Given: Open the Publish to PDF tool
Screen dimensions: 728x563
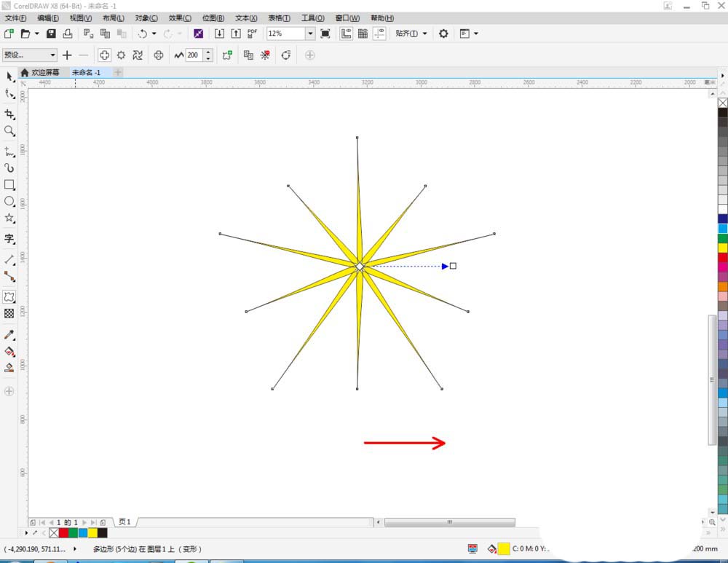Looking at the screenshot, I should [251, 33].
